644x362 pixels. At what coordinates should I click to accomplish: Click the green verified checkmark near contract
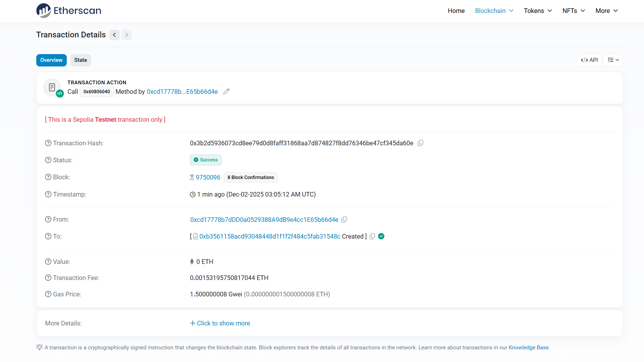pos(381,236)
